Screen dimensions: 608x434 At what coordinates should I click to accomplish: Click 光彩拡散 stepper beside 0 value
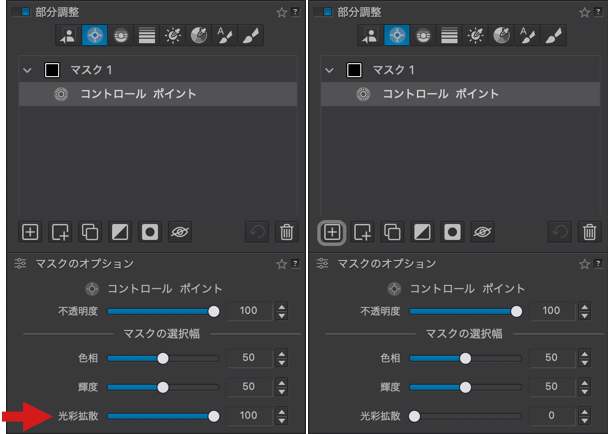[x=584, y=416]
